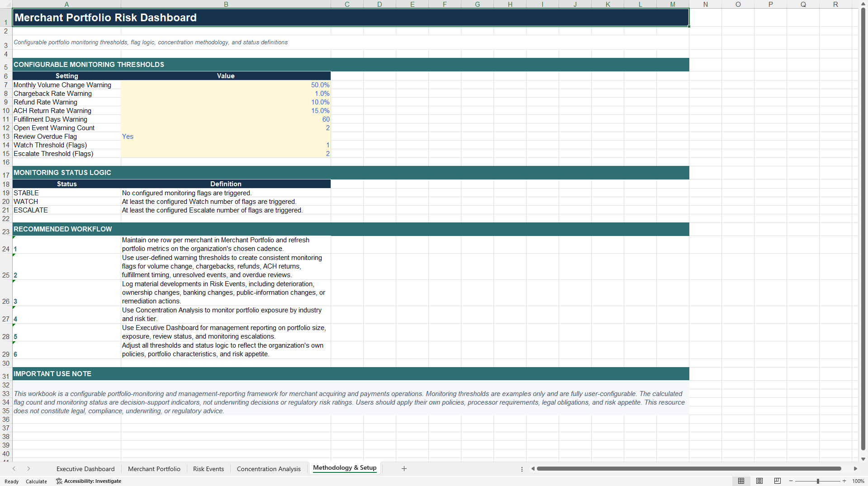Select the Methodology & Setup sheet tab

(x=345, y=468)
